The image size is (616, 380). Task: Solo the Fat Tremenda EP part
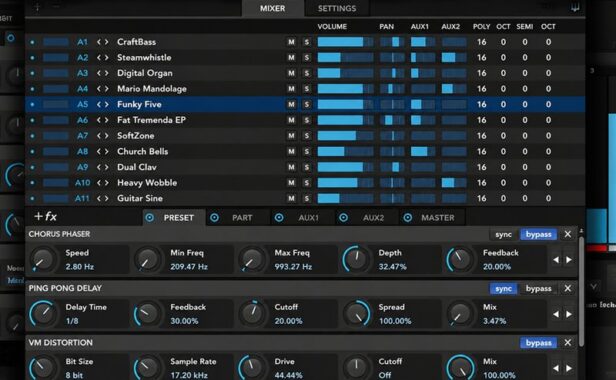[x=306, y=120]
